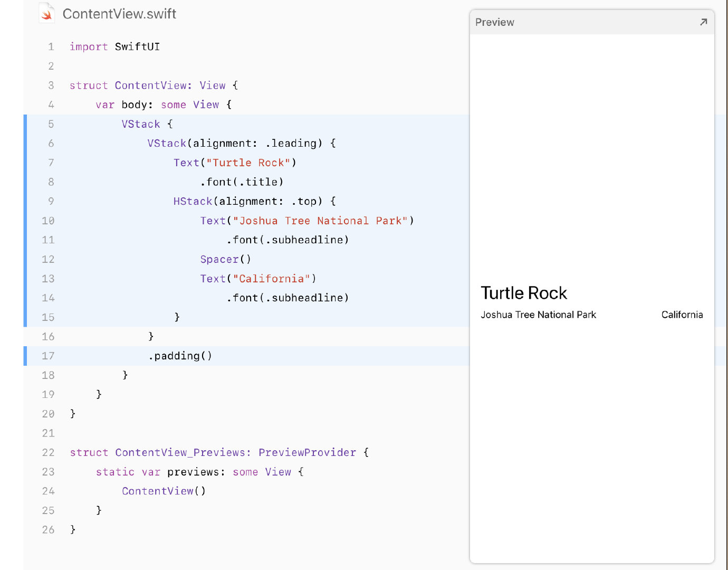Image resolution: width=728 pixels, height=570 pixels.
Task: Click 'var body: some View {' line
Action: 164,105
